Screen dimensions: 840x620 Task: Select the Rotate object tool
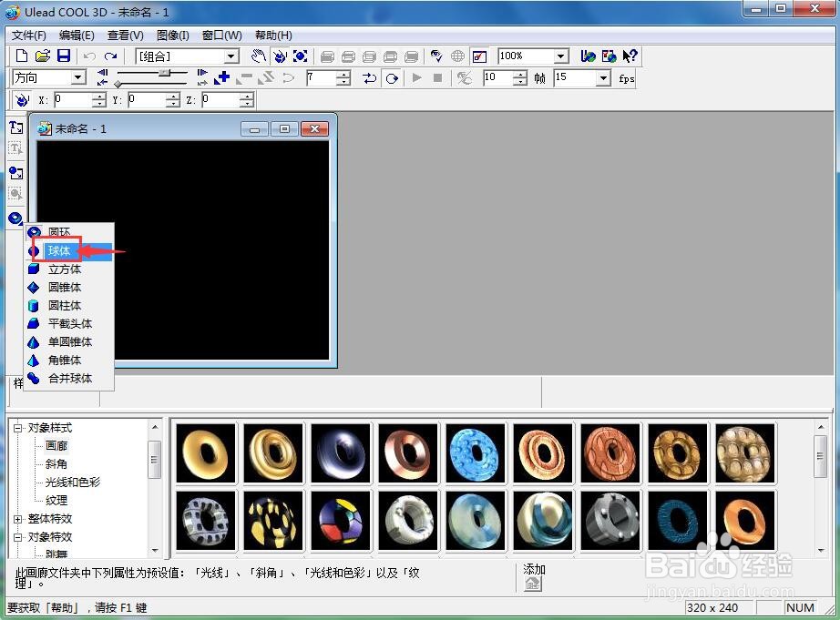(x=280, y=56)
